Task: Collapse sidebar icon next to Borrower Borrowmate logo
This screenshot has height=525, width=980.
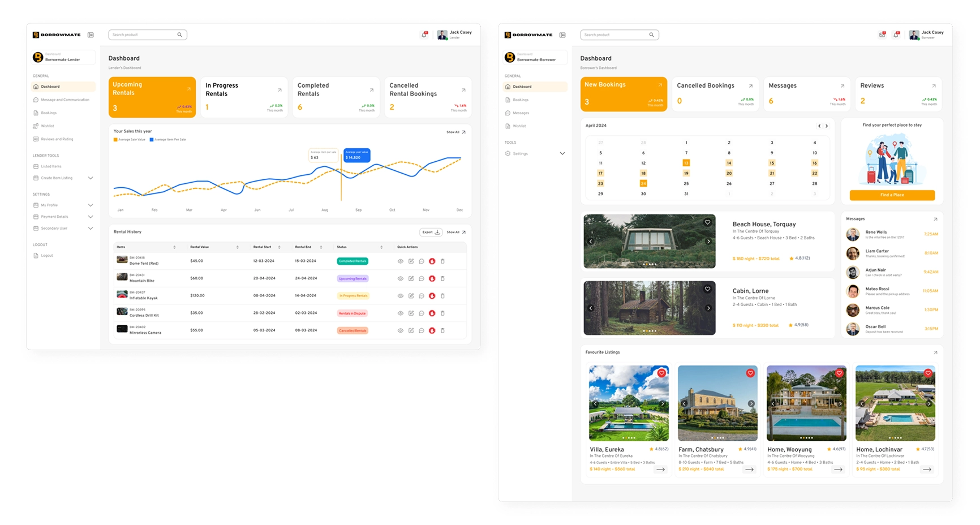Action: [562, 35]
